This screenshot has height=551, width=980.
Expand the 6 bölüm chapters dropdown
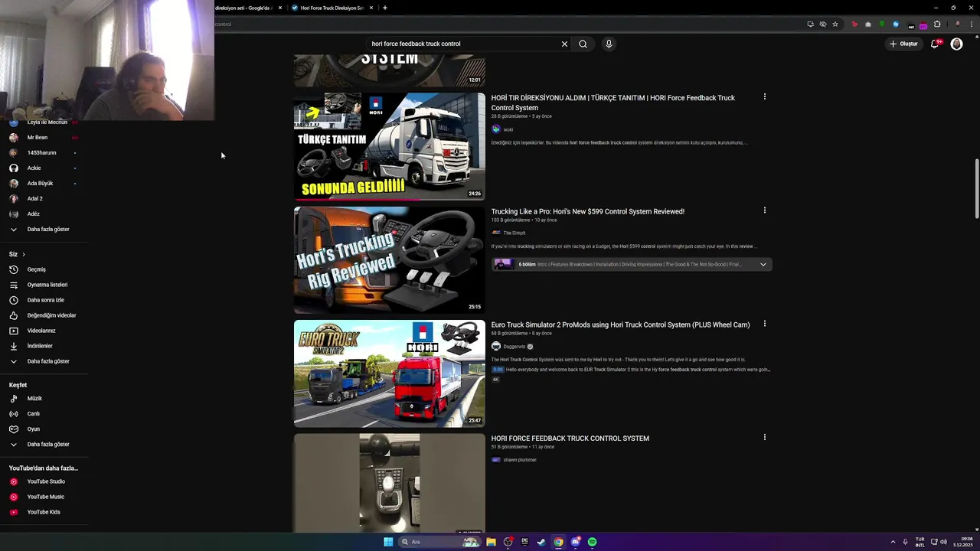pos(763,264)
